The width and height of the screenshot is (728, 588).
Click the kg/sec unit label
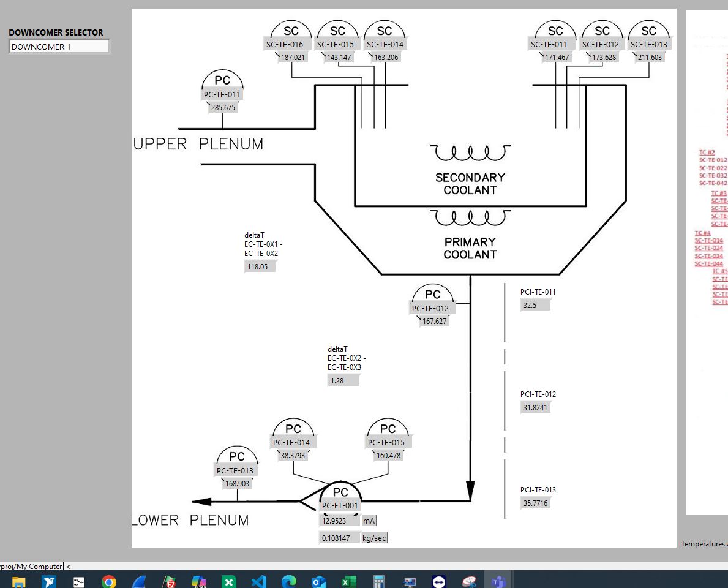[x=374, y=538]
